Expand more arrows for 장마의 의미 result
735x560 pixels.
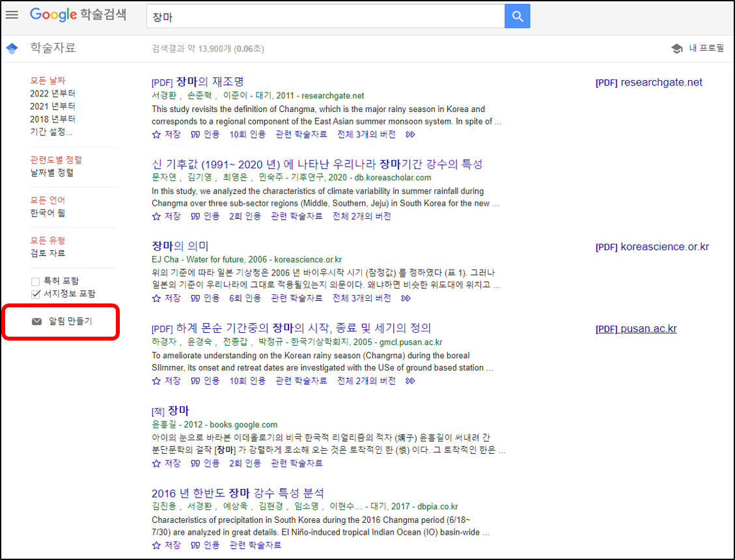tap(406, 298)
